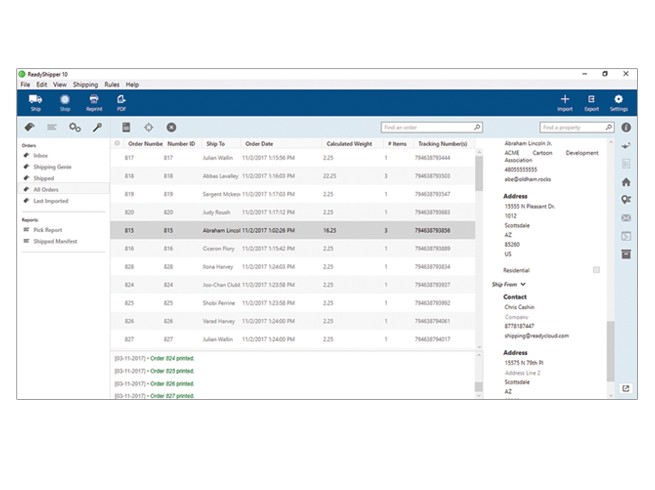Toggle the Residential checkbox
Image resolution: width=655 pixels, height=490 pixels.
point(596,270)
